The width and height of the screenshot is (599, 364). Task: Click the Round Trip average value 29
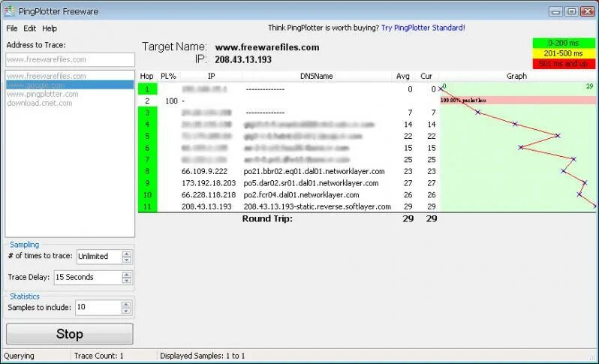click(408, 218)
